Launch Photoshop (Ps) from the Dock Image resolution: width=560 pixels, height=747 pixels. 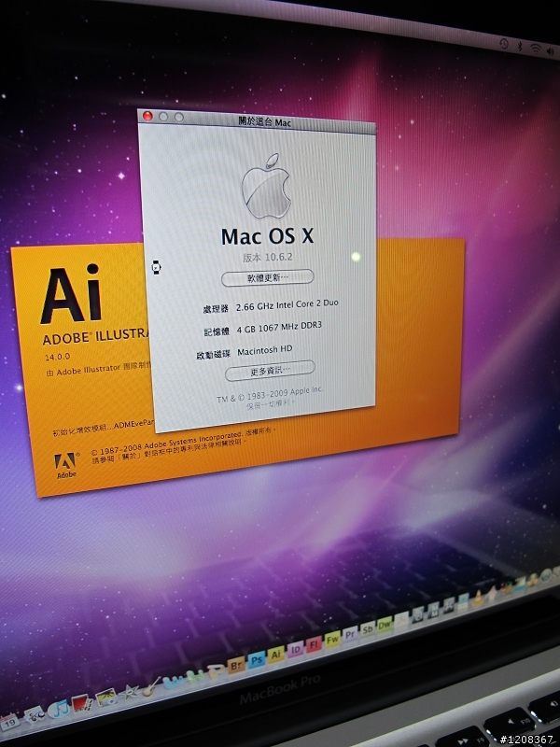(257, 660)
